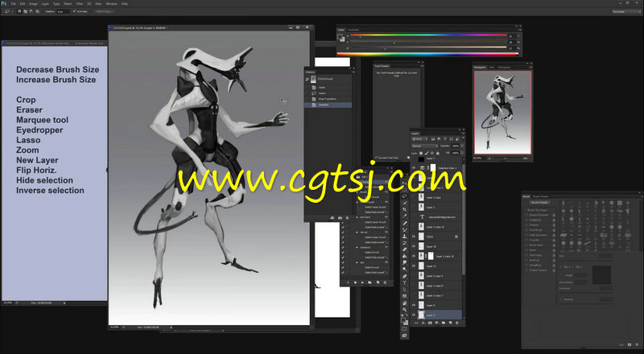Select the Crop tool in the toolbox
Viewport: 644px width, 354px height.
coord(405,209)
